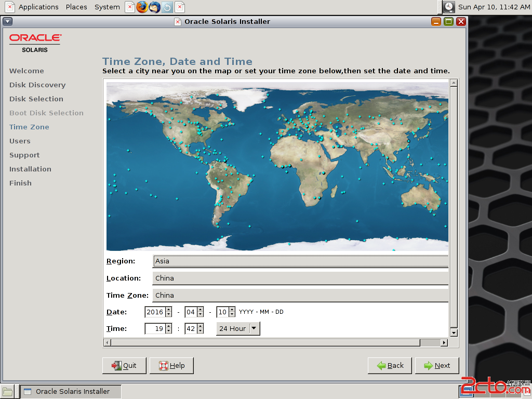Viewport: 532px width, 399px height.
Task: Increase the minutes with its up arrow
Action: [x=200, y=326]
